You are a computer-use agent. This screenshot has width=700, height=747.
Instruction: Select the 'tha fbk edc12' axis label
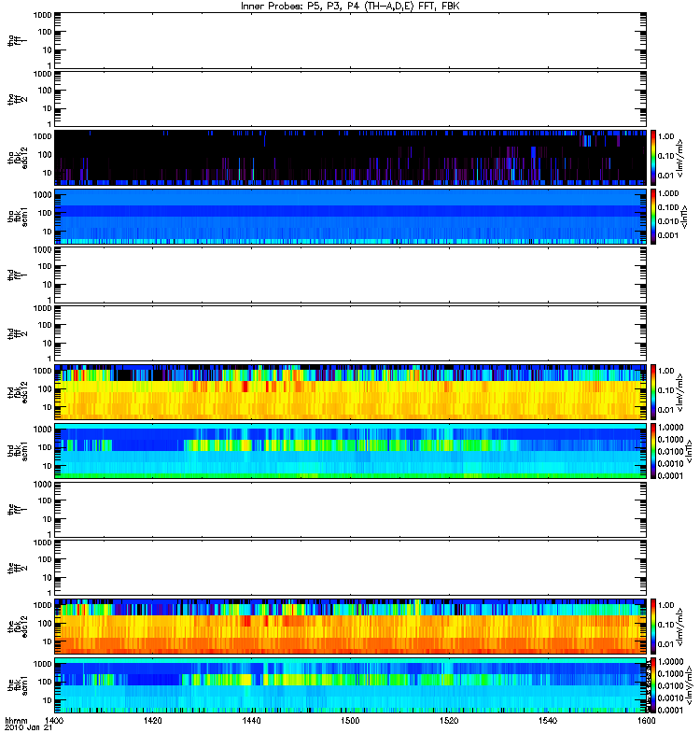18,158
